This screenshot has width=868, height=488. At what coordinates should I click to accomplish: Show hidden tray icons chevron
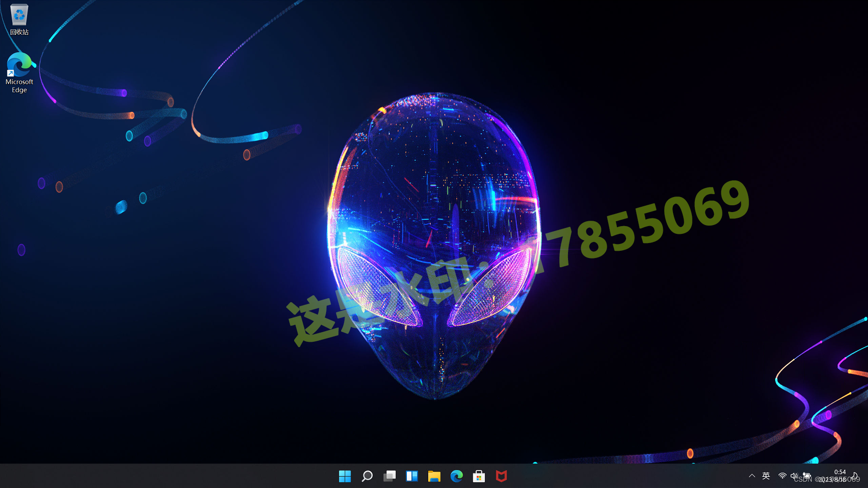click(752, 476)
